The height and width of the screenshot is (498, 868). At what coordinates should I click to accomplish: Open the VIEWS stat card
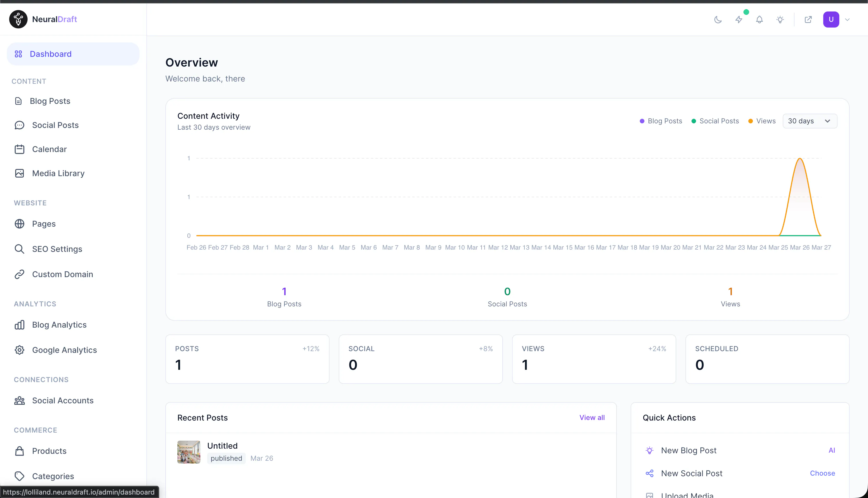coord(594,359)
